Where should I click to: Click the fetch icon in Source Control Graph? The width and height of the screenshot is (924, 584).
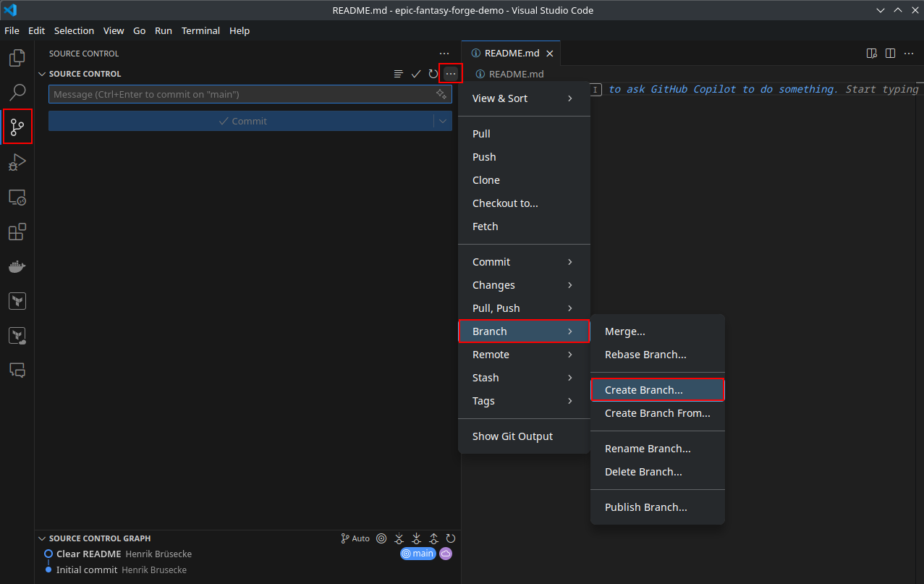pos(399,538)
